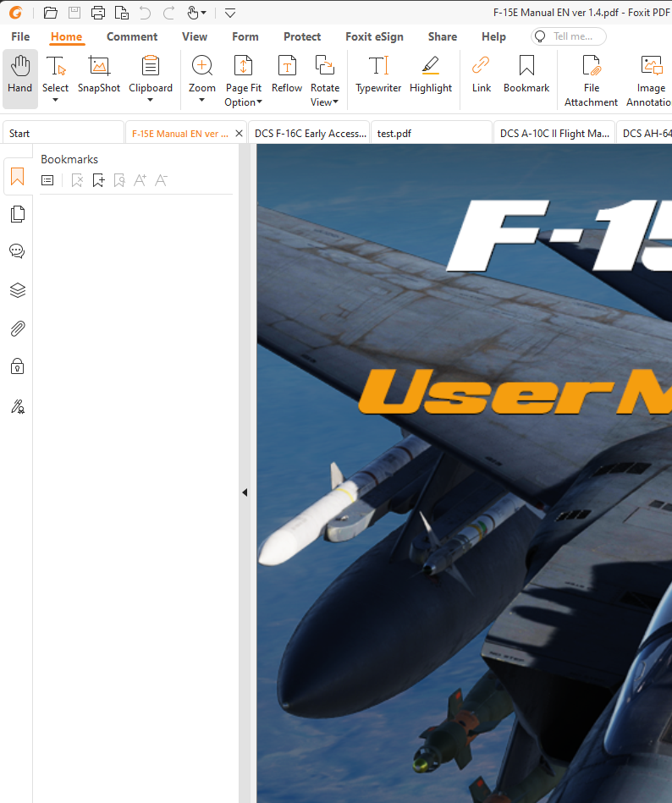Open bookmark options list menu icon
This screenshot has width=672, height=803.
[x=47, y=180]
